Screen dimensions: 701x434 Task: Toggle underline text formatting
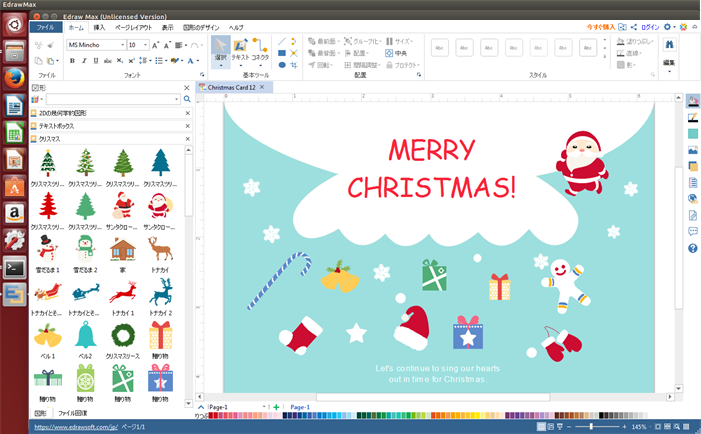97,61
